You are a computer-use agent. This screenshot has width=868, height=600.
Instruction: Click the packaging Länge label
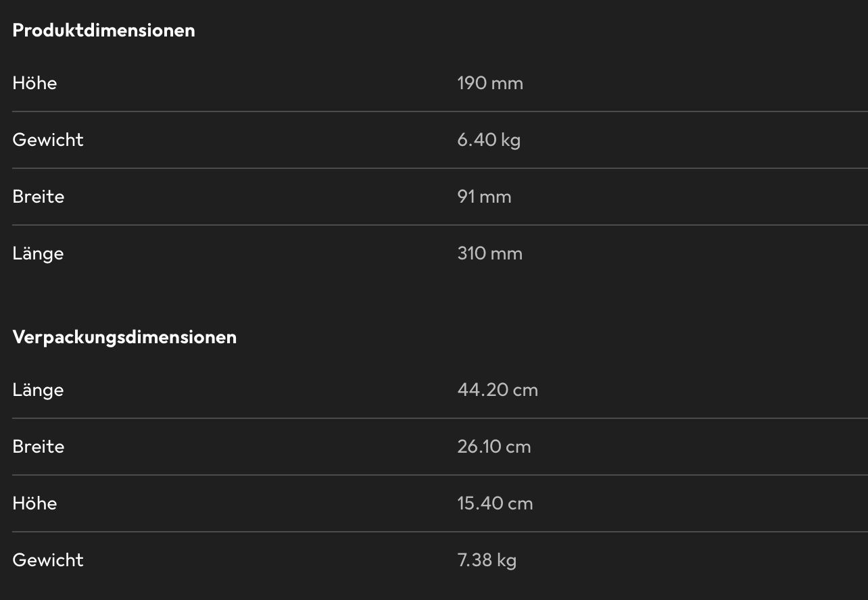[x=38, y=390]
